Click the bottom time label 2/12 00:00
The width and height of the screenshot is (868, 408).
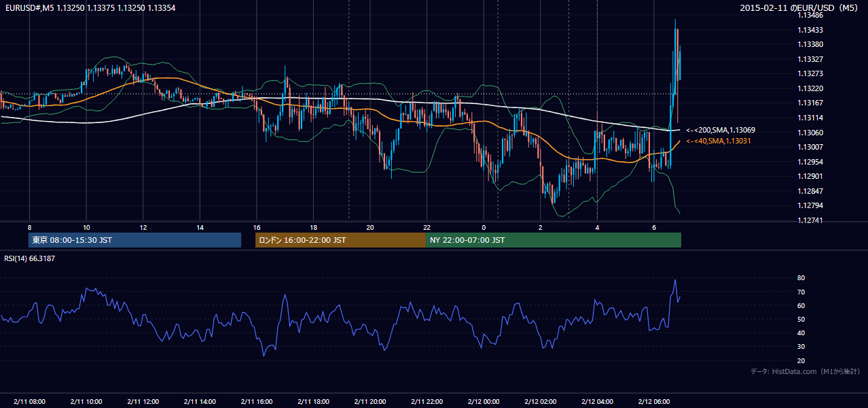pos(483,401)
